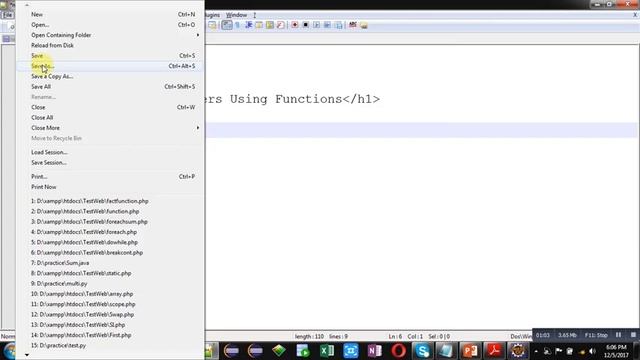Viewport: 640px width, 360px height.
Task: Choose New from the File menu
Action: click(110, 14)
